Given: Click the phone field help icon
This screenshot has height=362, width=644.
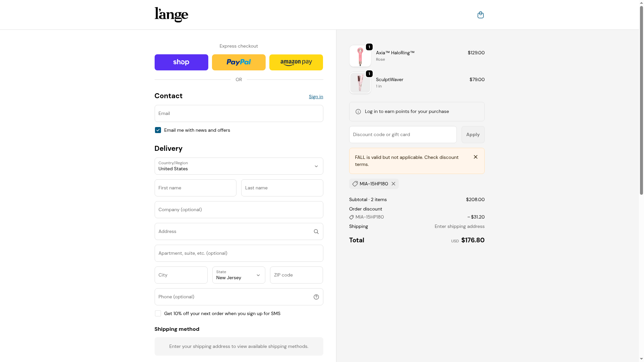Looking at the screenshot, I should 316,297.
